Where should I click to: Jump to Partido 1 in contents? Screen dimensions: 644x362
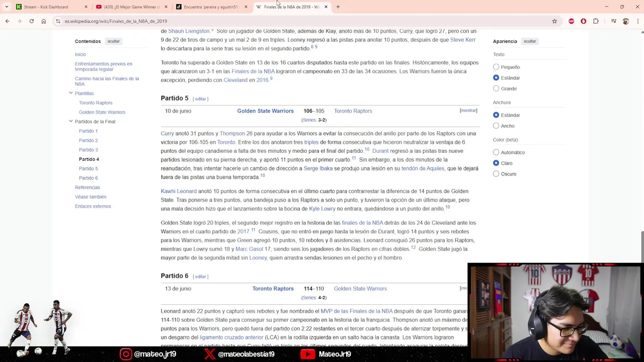coord(89,131)
